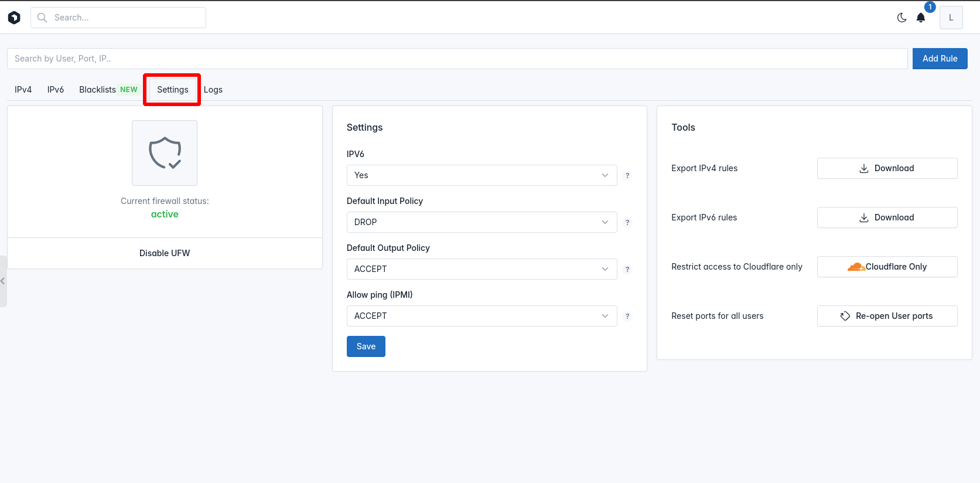Click the firewall shield status icon
The image size is (980, 483).
pos(165,153)
